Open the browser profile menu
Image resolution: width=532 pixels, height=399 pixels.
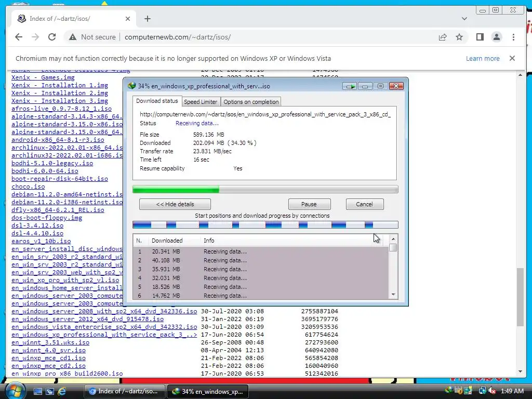tap(496, 37)
